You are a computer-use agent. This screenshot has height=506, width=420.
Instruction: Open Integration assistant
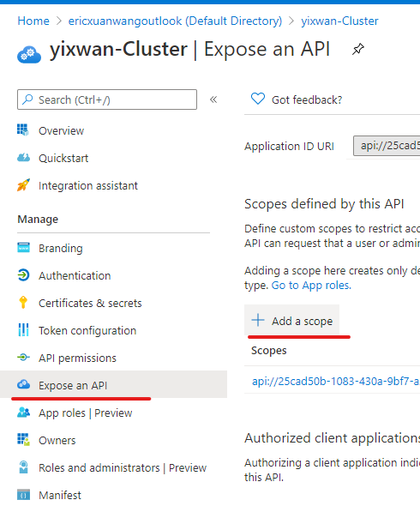point(88,185)
